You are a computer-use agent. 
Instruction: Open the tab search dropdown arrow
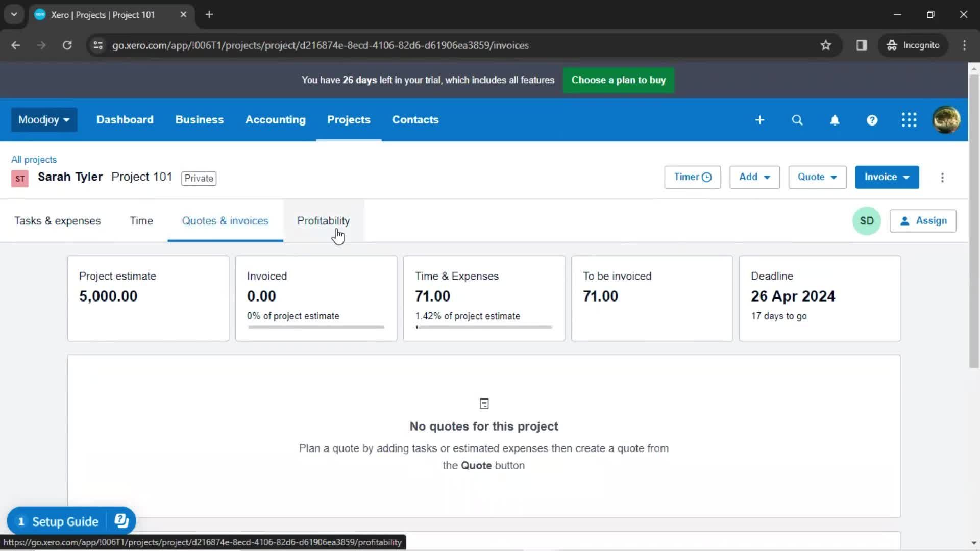click(14, 15)
